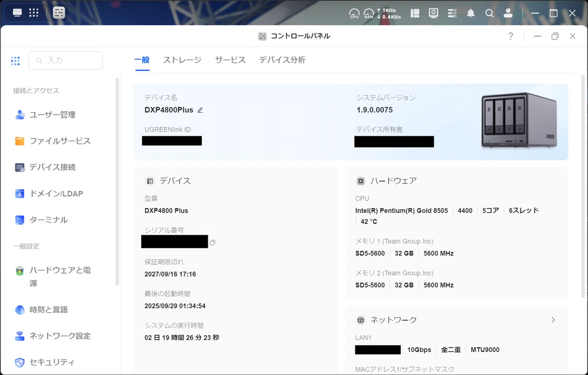Copy the serial number with copy icon
The height and width of the screenshot is (375, 588).
click(212, 243)
